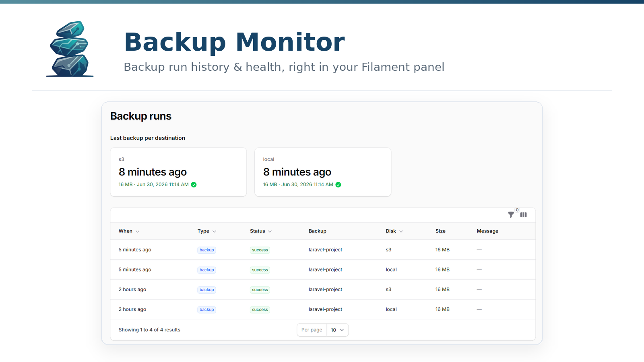
Task: Click the Size column header
Action: pyautogui.click(x=440, y=231)
